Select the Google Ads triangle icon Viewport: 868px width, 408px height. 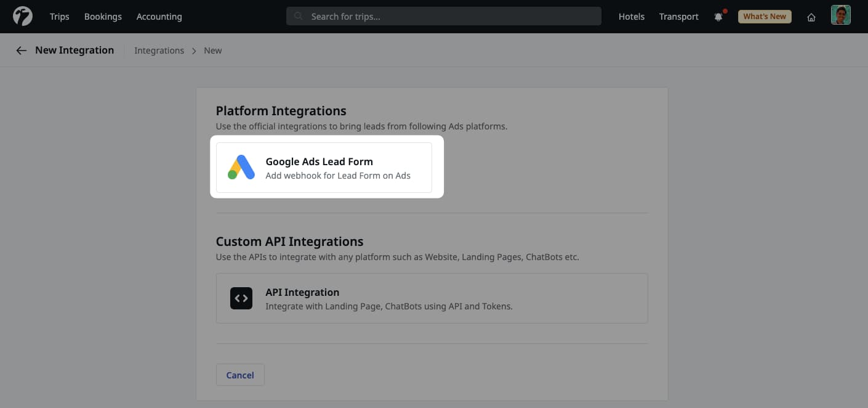coord(241,166)
